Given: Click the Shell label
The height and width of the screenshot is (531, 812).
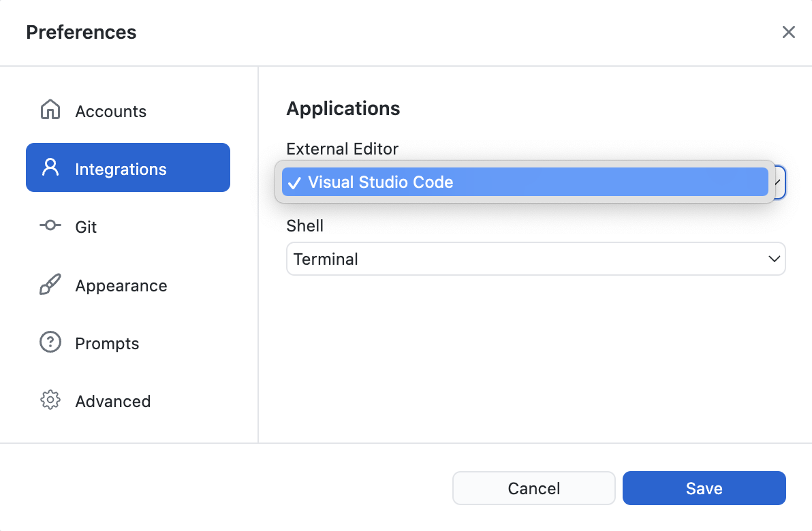Looking at the screenshot, I should point(304,225).
